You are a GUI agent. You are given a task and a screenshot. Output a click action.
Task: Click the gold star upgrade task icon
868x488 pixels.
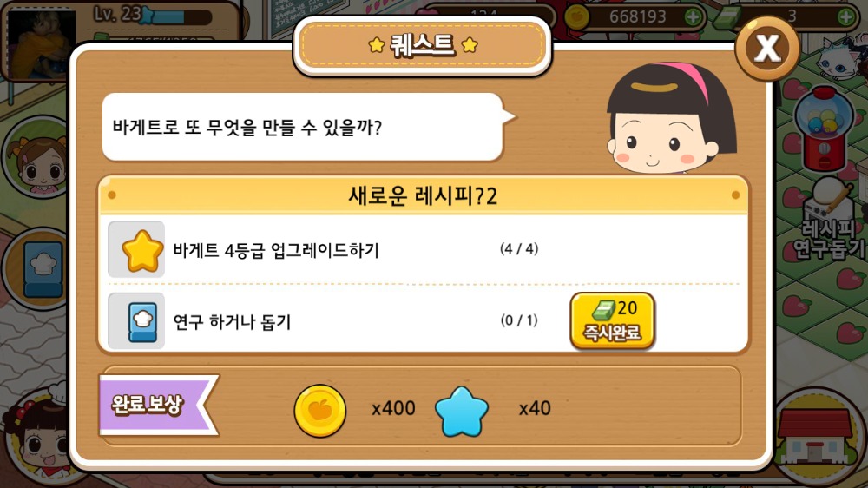click(x=137, y=249)
